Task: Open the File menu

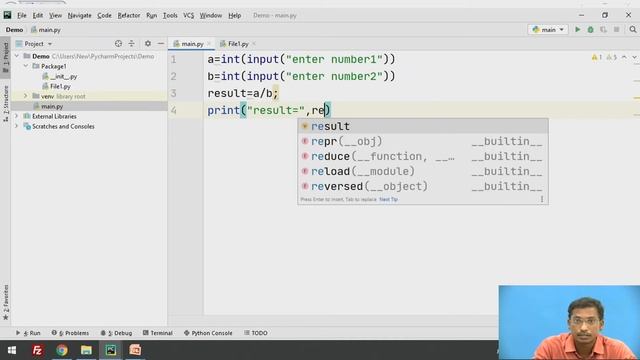Action: [x=22, y=16]
